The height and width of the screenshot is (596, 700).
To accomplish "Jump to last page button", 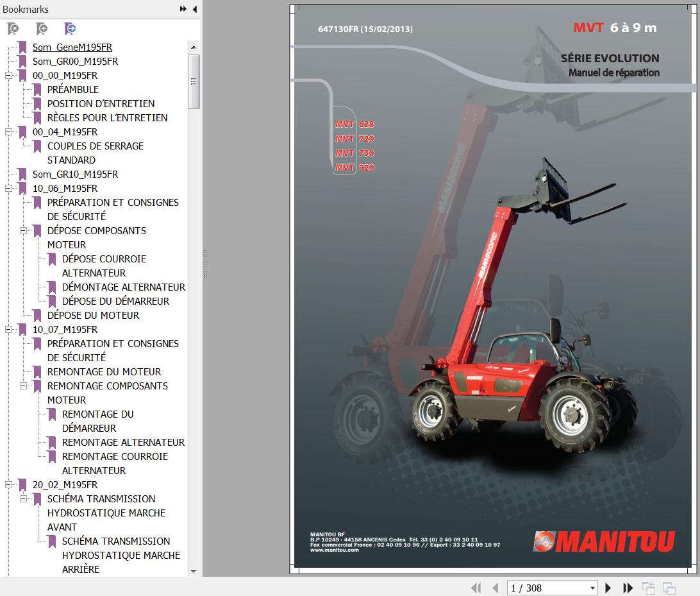I will tap(628, 588).
